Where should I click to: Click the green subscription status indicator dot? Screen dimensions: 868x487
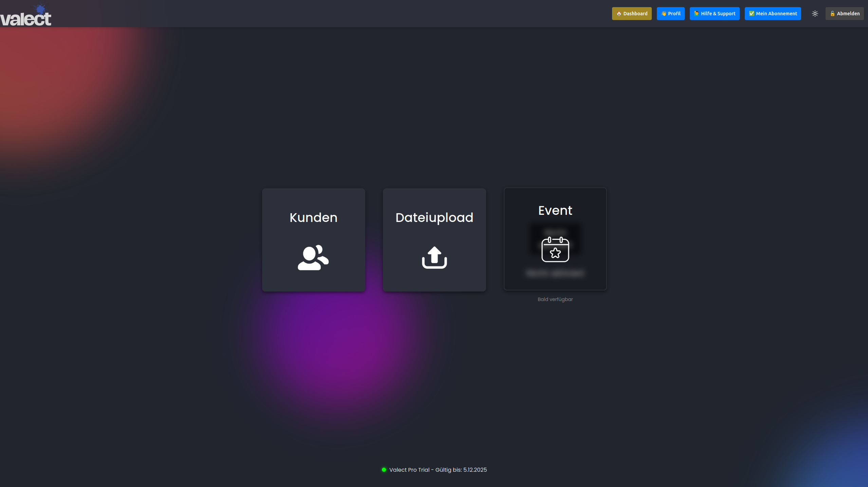(384, 470)
